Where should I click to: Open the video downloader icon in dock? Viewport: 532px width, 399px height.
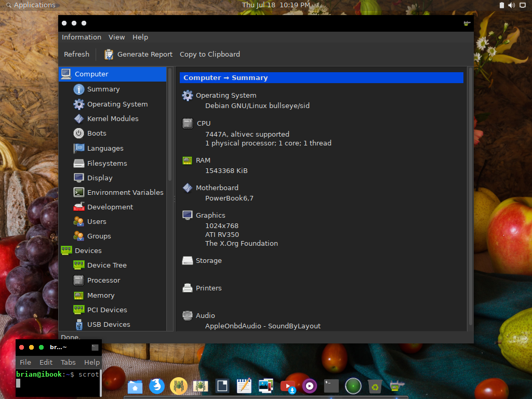(x=288, y=387)
